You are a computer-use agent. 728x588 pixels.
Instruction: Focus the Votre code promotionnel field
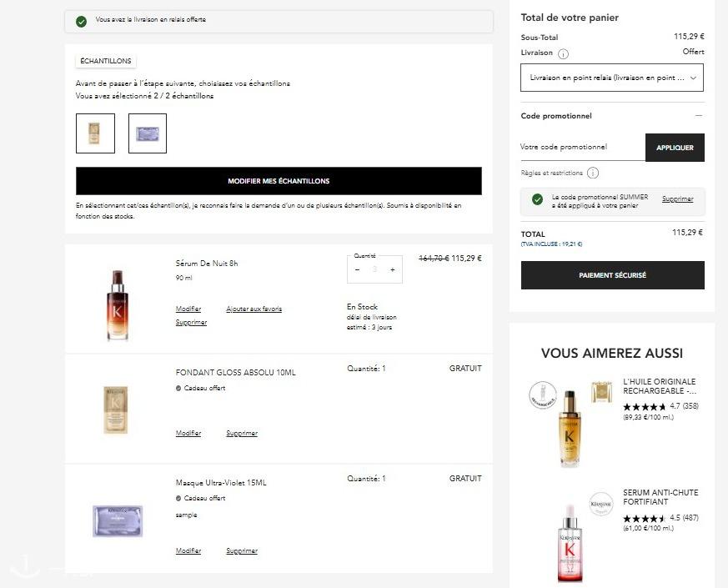pos(582,148)
